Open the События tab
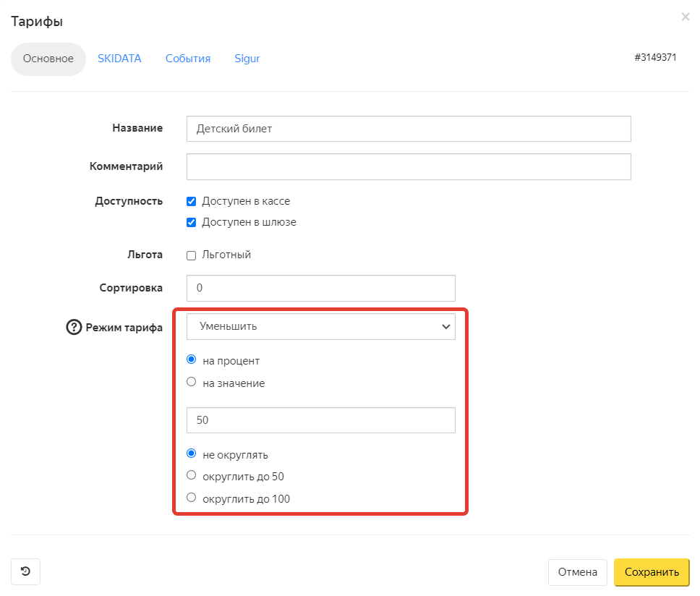The width and height of the screenshot is (700, 596). coord(187,59)
